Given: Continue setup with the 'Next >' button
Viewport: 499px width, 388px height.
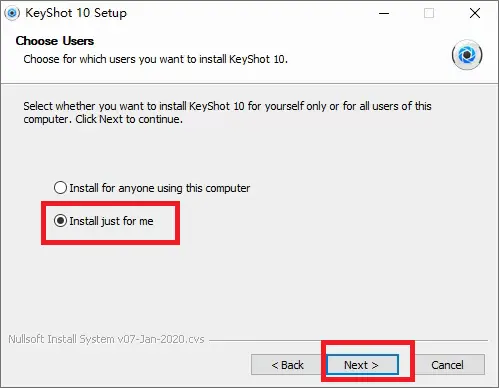Looking at the screenshot, I should pos(362,365).
